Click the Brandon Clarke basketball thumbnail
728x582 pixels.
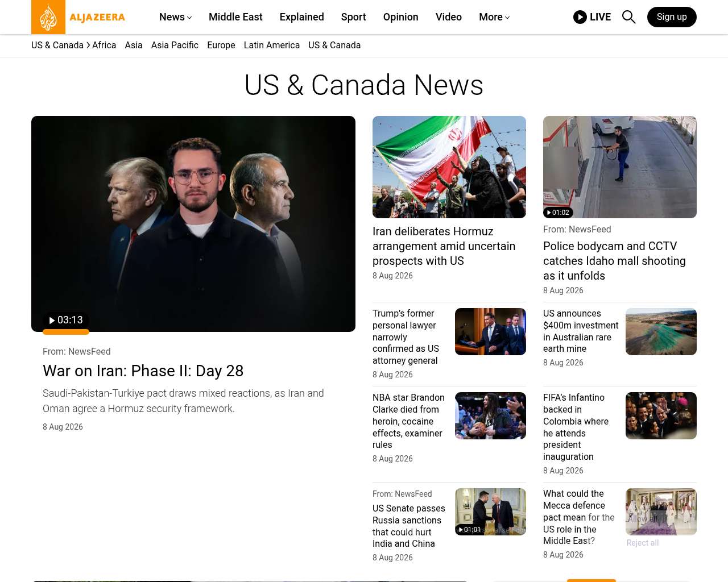click(490, 415)
